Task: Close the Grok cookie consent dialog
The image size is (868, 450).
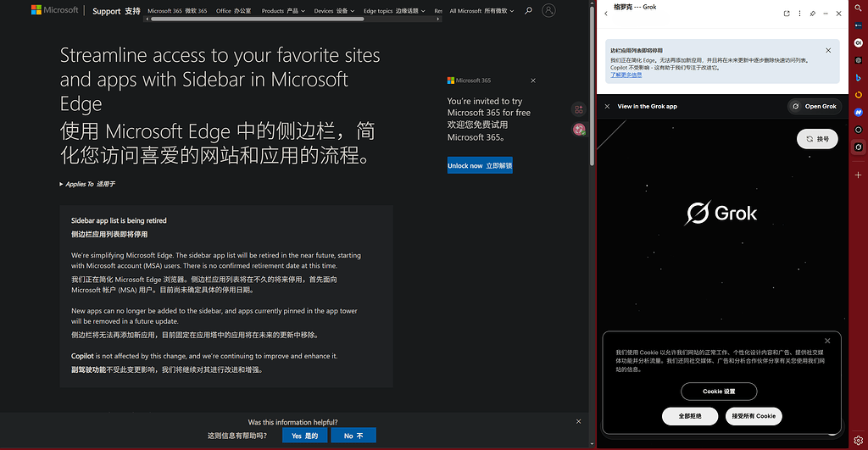Action: pyautogui.click(x=827, y=341)
